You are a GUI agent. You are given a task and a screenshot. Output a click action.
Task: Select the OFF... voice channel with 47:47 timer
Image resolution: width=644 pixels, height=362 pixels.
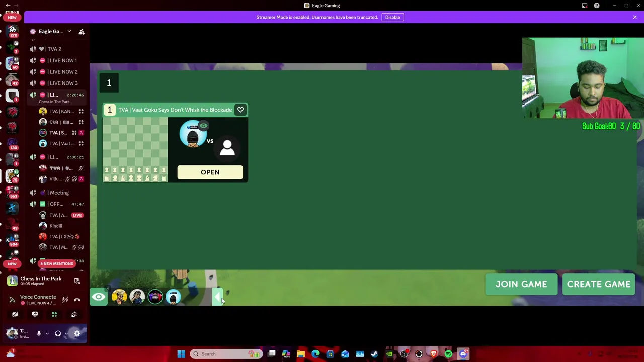(x=55, y=204)
